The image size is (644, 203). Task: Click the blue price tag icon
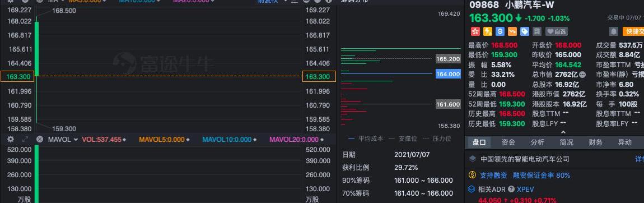[x=525, y=31]
